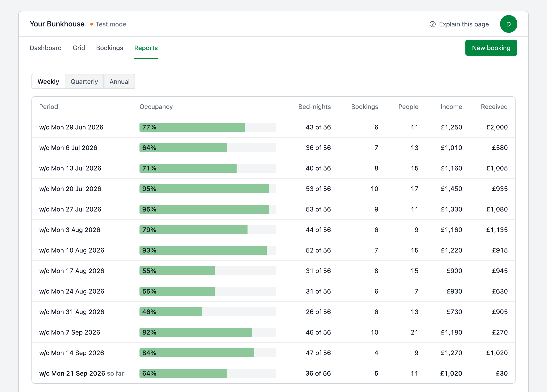The image size is (547, 392).
Task: Switch to Weekly report view
Action: [48, 82]
